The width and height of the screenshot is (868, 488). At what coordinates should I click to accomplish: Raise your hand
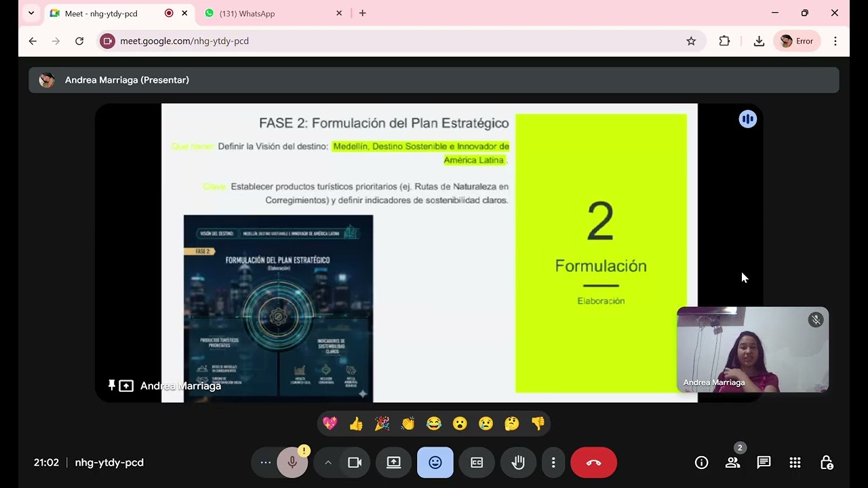pos(519,462)
